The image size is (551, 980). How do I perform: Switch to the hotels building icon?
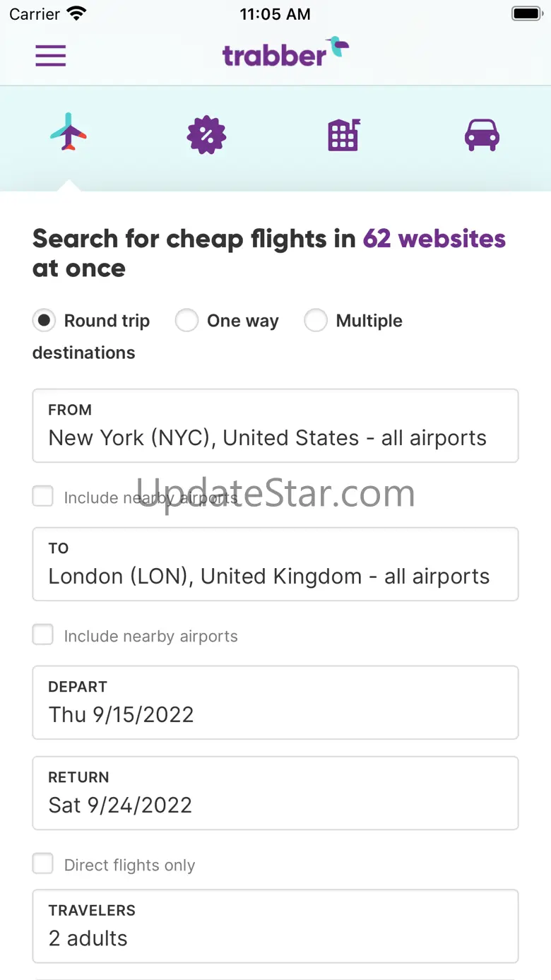(344, 134)
